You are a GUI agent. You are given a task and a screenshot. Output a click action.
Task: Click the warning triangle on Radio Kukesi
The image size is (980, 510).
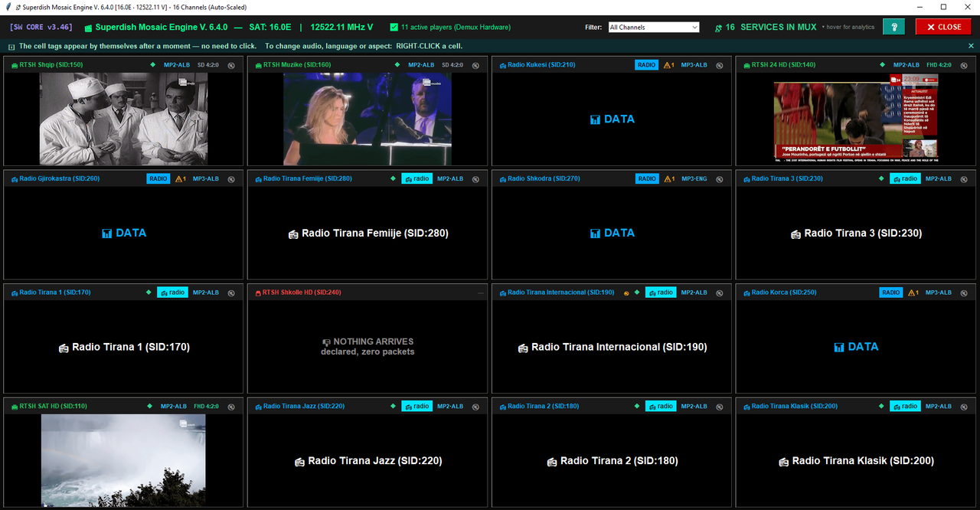pyautogui.click(x=668, y=65)
